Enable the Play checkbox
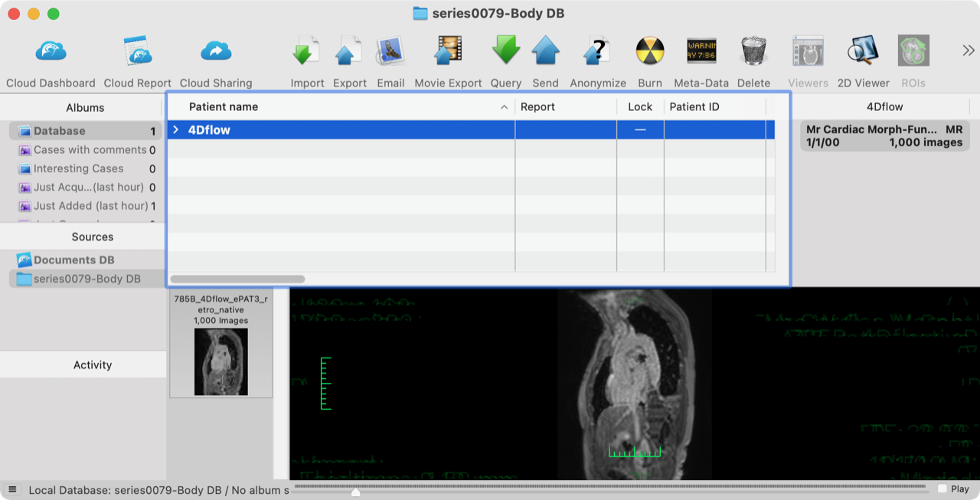 pyautogui.click(x=942, y=489)
